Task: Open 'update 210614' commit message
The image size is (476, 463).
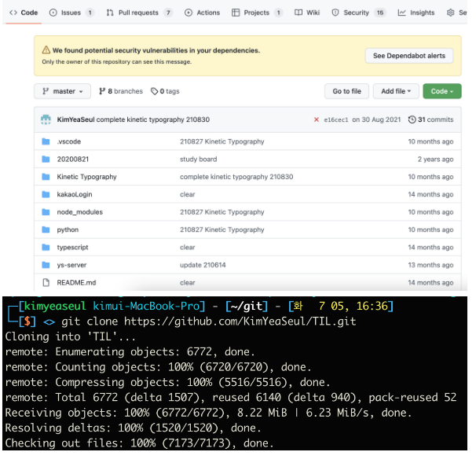Action: coord(203,265)
